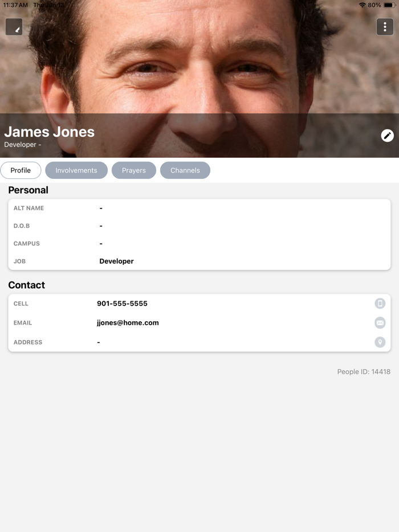The width and height of the screenshot is (399, 532).
Task: Switch to the Involvements tab
Action: click(x=76, y=170)
